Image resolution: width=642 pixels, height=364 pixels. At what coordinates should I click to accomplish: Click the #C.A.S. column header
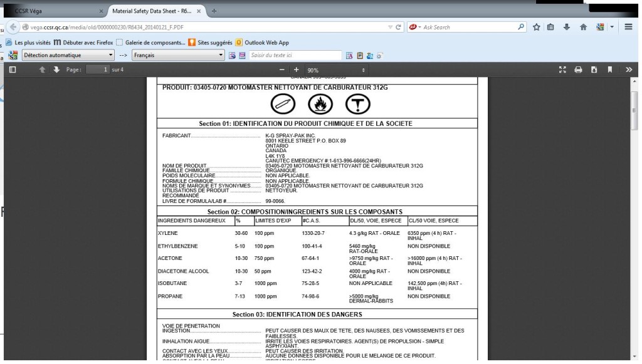(x=311, y=221)
